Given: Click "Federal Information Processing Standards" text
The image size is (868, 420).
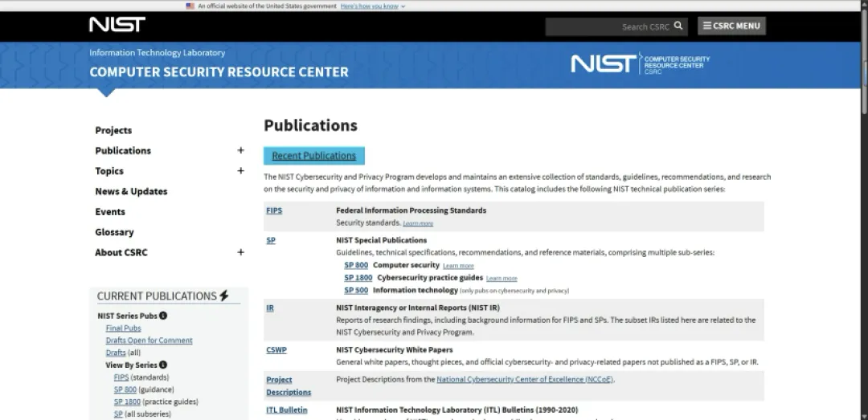Looking at the screenshot, I should 411,210.
